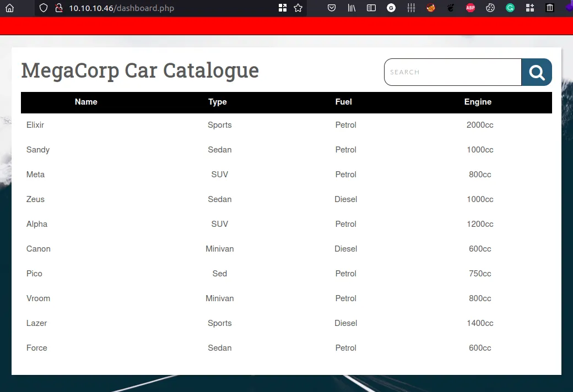Click the trash bin extension icon

tap(550, 8)
